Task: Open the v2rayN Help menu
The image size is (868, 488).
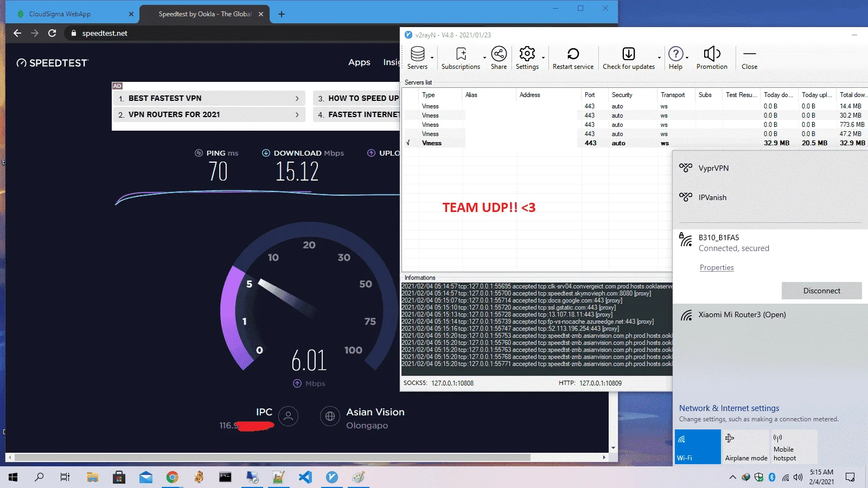Action: pos(675,58)
